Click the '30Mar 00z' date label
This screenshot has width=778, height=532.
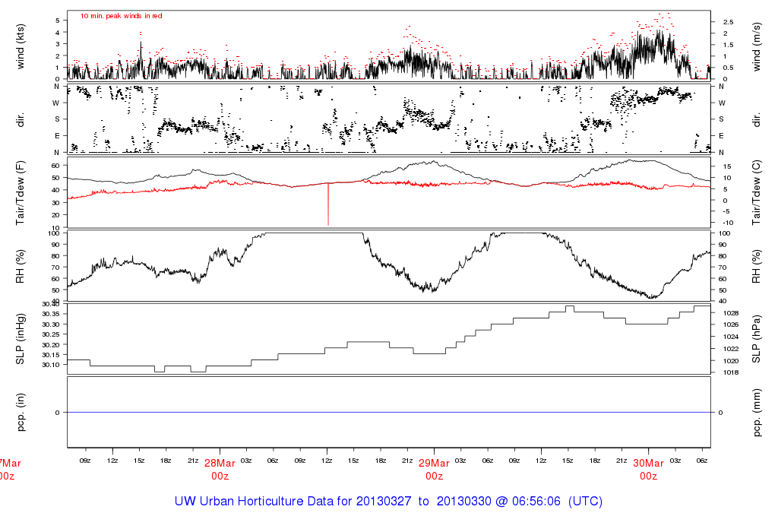coord(649,470)
